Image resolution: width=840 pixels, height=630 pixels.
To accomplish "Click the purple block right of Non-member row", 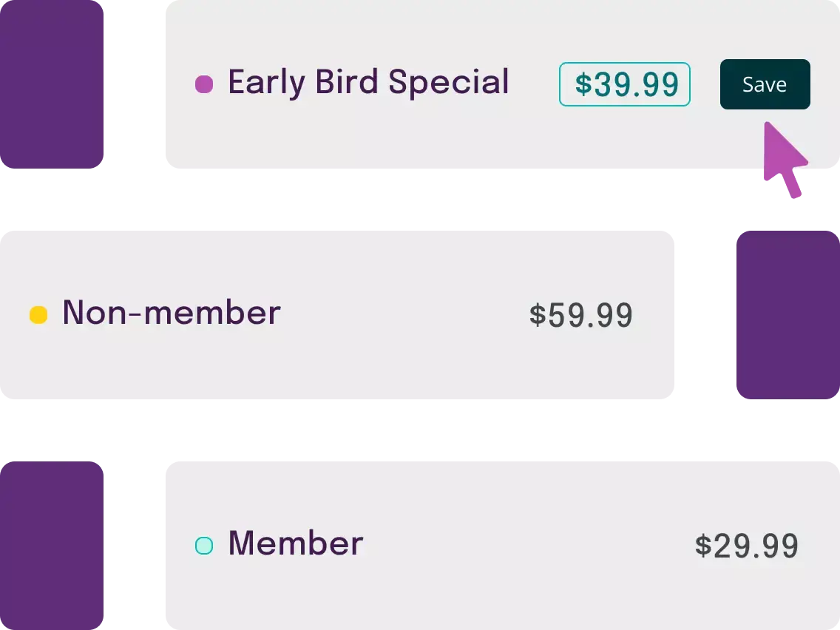I will tap(787, 316).
